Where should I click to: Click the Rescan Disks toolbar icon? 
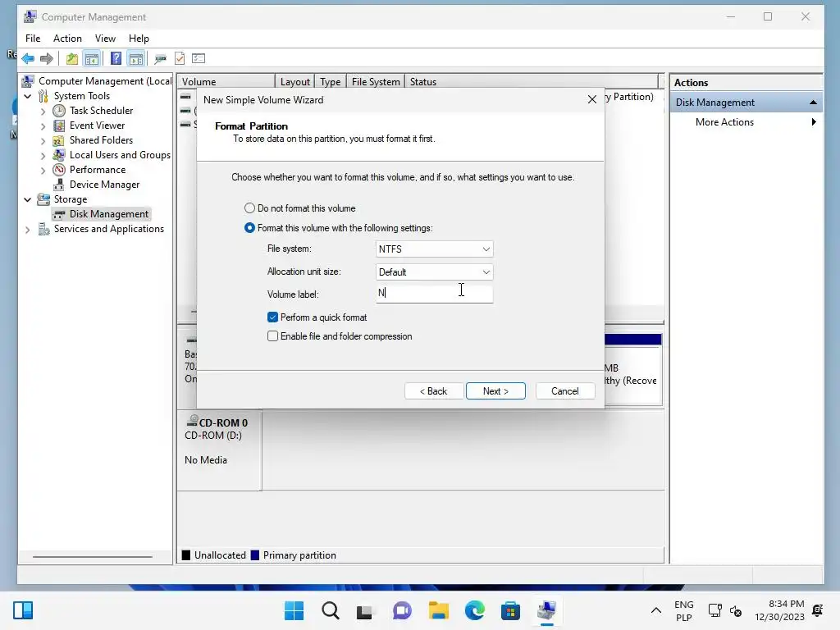pos(160,58)
